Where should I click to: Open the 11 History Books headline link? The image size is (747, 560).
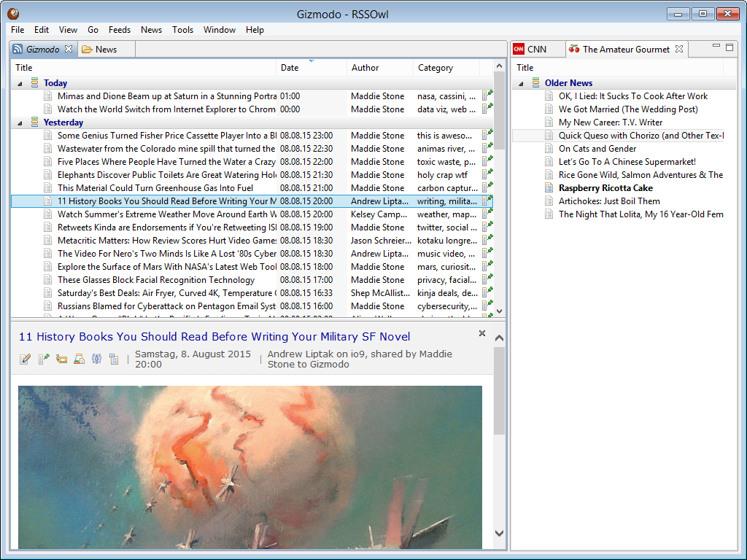pos(214,336)
